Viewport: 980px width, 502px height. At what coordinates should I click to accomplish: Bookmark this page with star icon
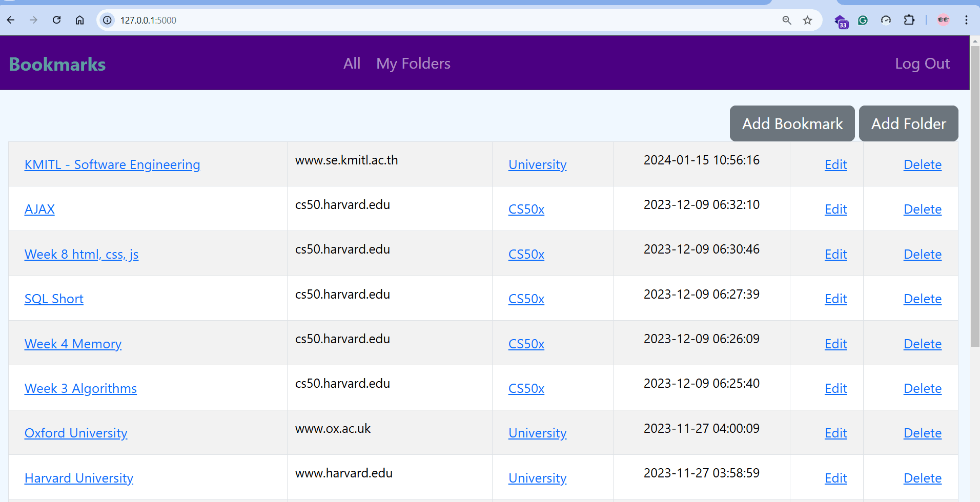click(x=808, y=20)
